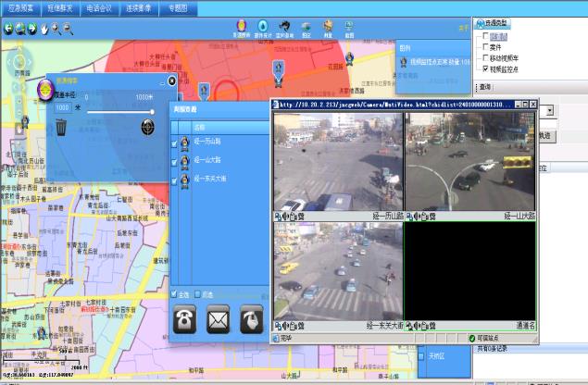
Task: Uncheck the 经一东关大街 camera checkbox
Action: 174,181
